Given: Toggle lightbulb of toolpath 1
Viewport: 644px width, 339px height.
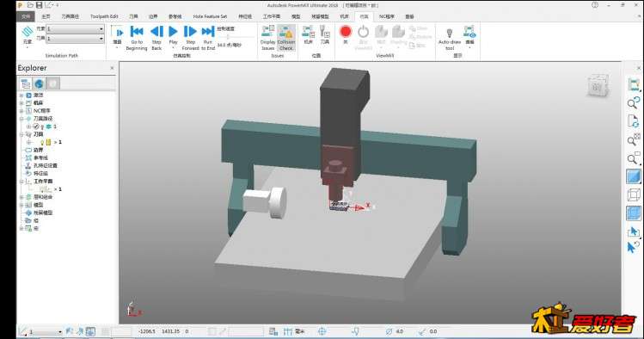Looking at the screenshot, I should [x=42, y=127].
